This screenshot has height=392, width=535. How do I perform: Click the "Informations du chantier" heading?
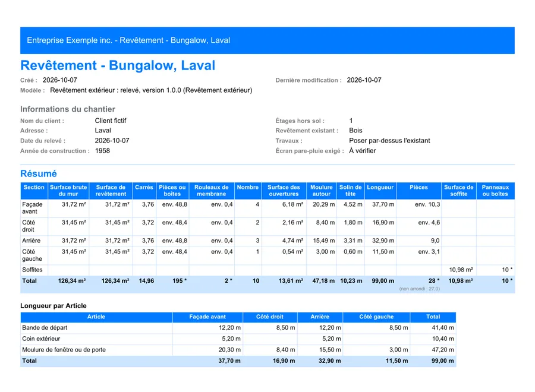[x=68, y=109]
